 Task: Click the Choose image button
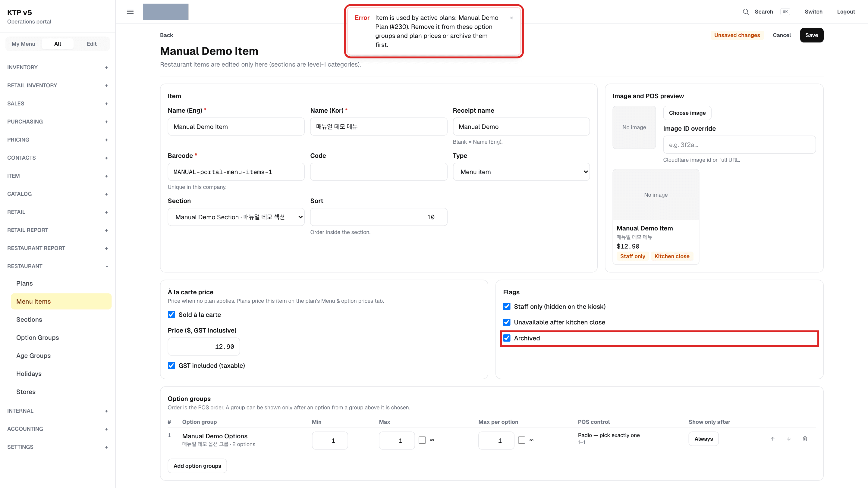click(x=687, y=113)
